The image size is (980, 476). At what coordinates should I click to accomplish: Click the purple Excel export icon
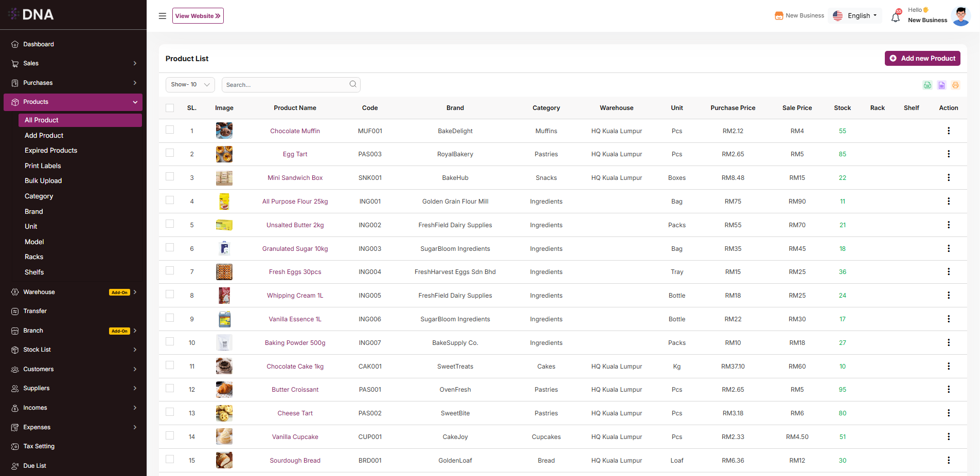941,85
